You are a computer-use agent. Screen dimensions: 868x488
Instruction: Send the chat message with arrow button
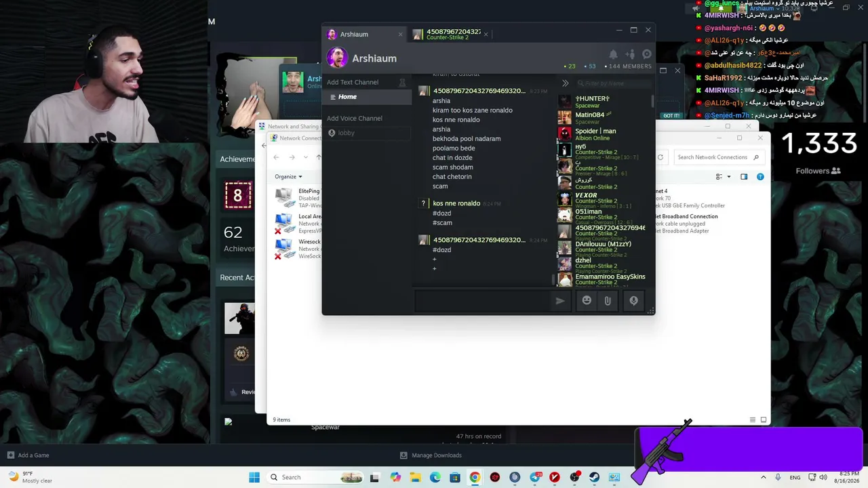click(x=560, y=301)
